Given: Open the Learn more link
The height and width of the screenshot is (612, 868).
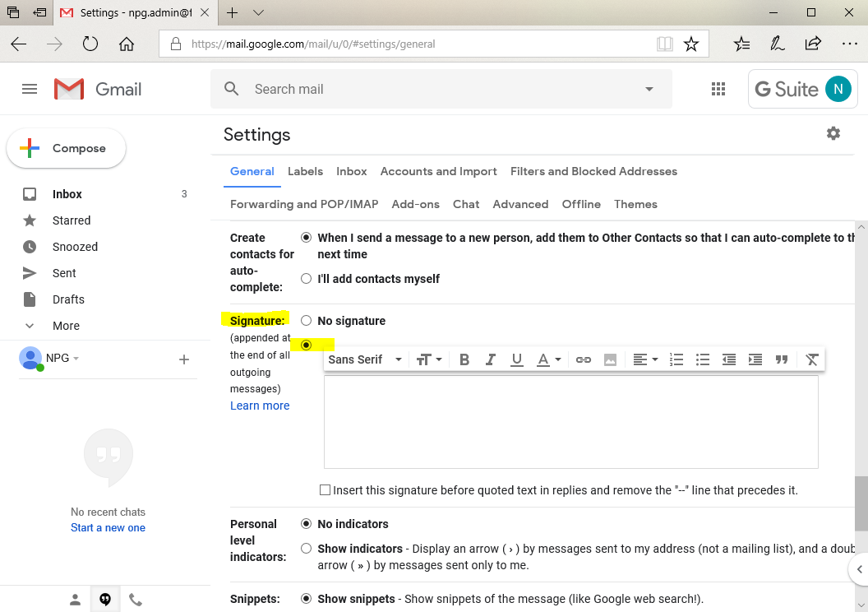Looking at the screenshot, I should pos(260,406).
